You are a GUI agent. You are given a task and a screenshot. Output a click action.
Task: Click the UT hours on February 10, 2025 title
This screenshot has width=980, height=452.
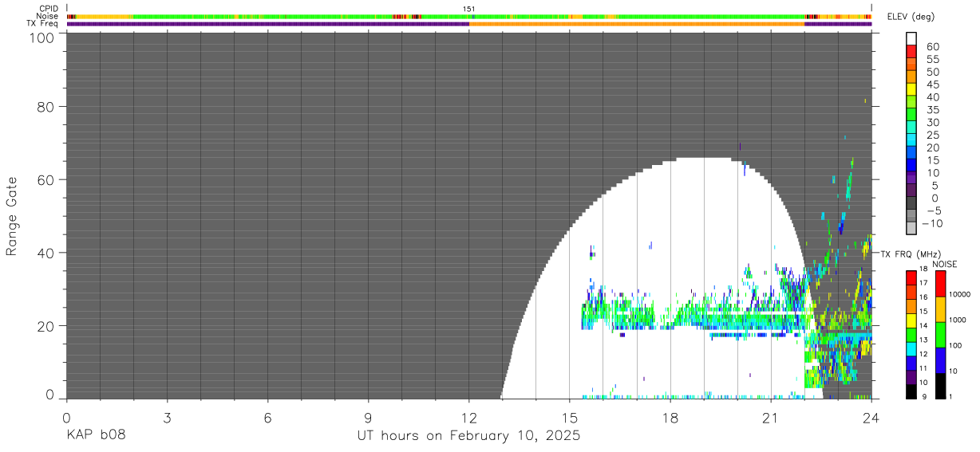468,436
